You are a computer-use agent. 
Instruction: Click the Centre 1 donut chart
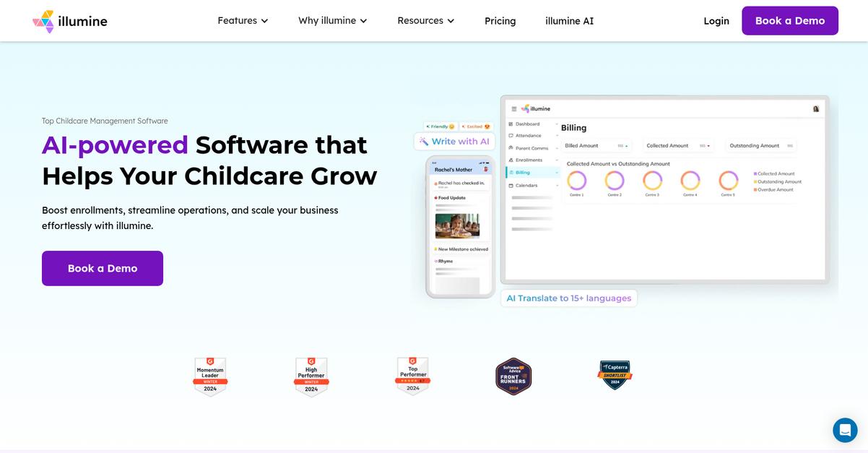576,181
